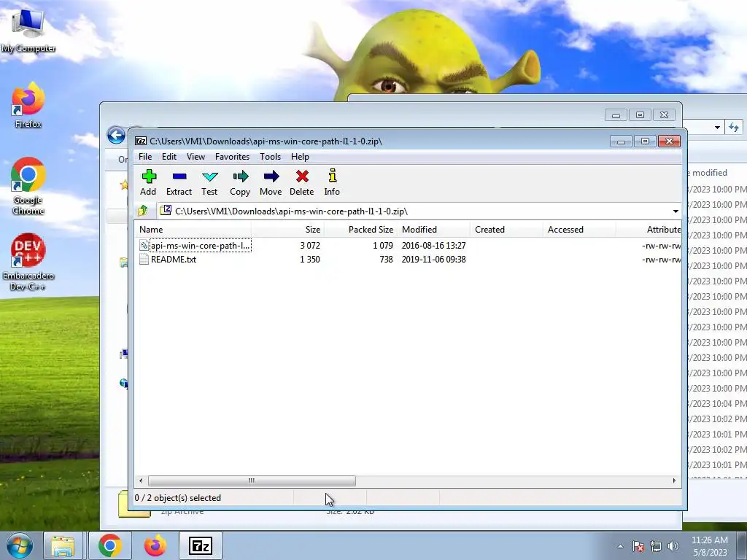This screenshot has width=747, height=560.
Task: Click the network tray icon
Action: coord(656,546)
